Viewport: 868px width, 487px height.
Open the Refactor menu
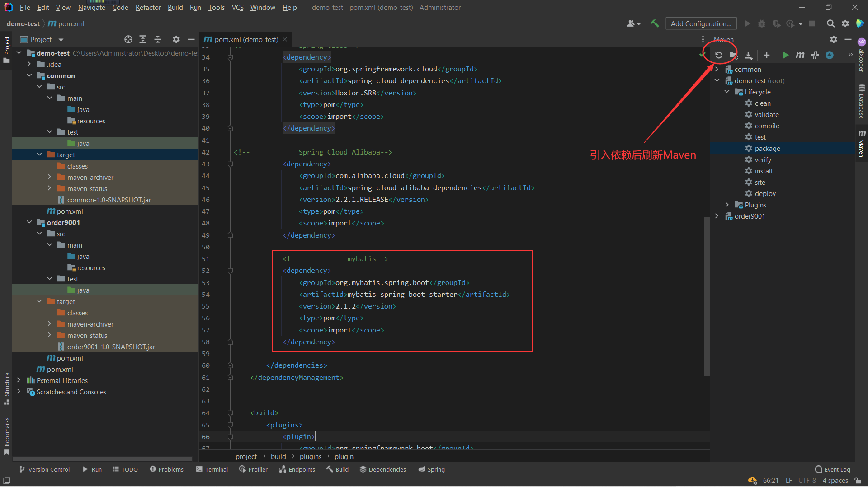(x=148, y=7)
